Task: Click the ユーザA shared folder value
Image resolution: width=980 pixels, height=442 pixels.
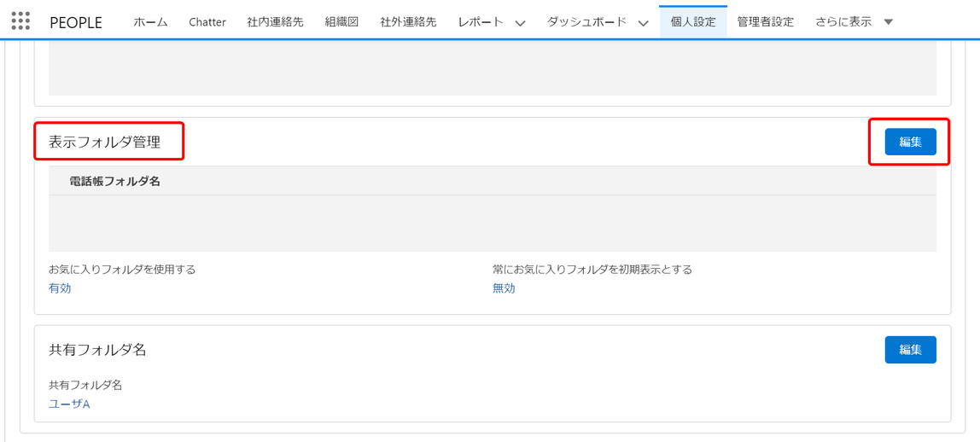Action: pyautogui.click(x=69, y=404)
